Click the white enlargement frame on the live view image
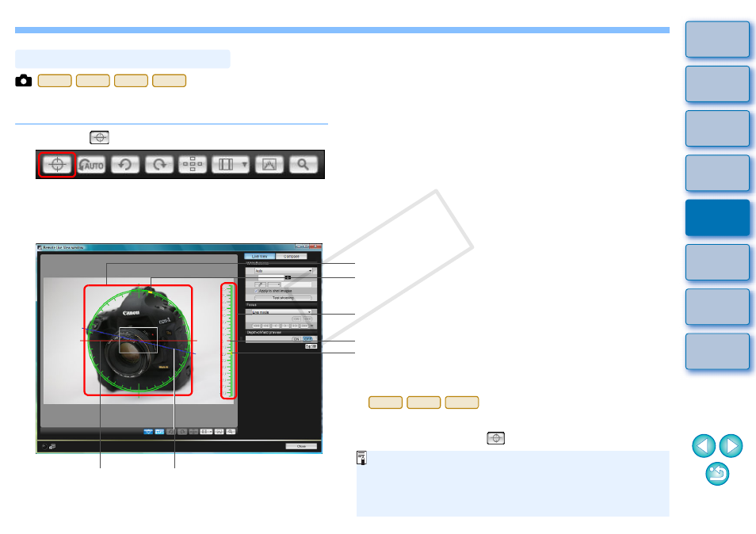Viewport: 756px width, 534px height. [x=139, y=340]
